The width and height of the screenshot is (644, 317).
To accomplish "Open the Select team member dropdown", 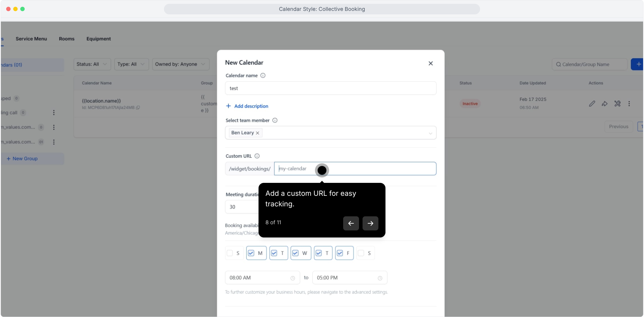I will pyautogui.click(x=430, y=133).
